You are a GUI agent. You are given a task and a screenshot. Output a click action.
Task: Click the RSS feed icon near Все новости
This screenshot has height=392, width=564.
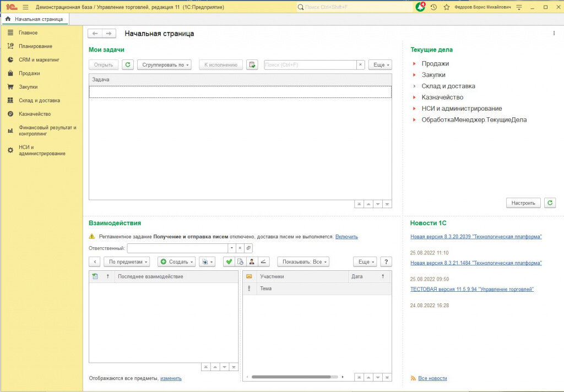tap(413, 378)
